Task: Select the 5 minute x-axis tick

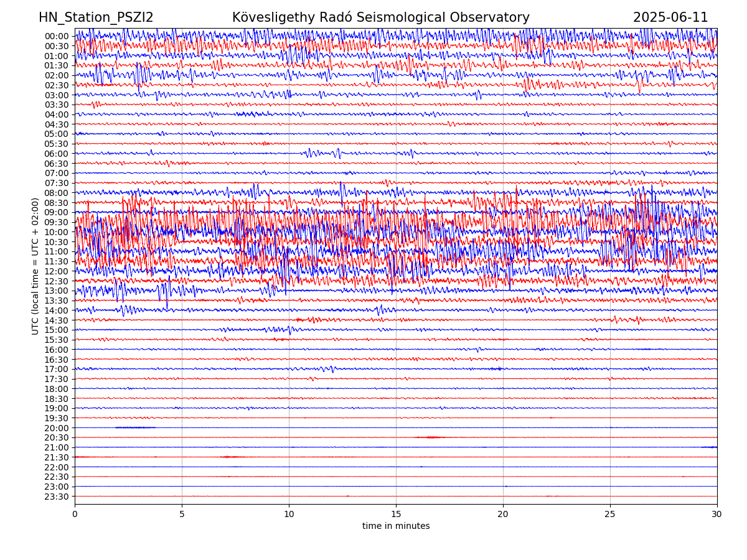Action: pos(182,514)
